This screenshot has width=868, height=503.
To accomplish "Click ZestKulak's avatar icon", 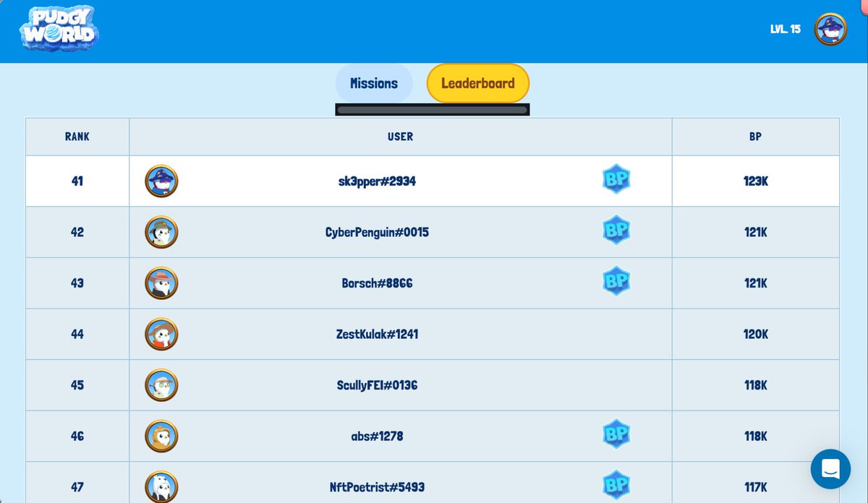I will (161, 334).
